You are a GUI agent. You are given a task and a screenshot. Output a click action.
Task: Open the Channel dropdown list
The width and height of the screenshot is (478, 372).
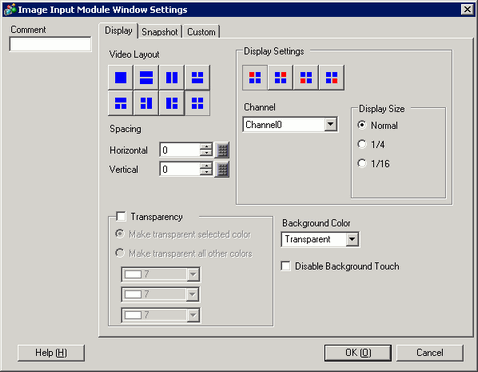[330, 125]
